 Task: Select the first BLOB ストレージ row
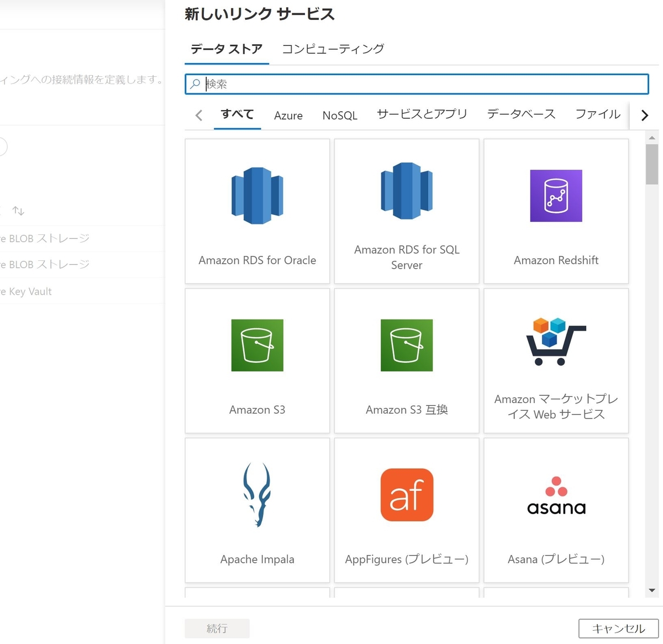click(x=82, y=238)
